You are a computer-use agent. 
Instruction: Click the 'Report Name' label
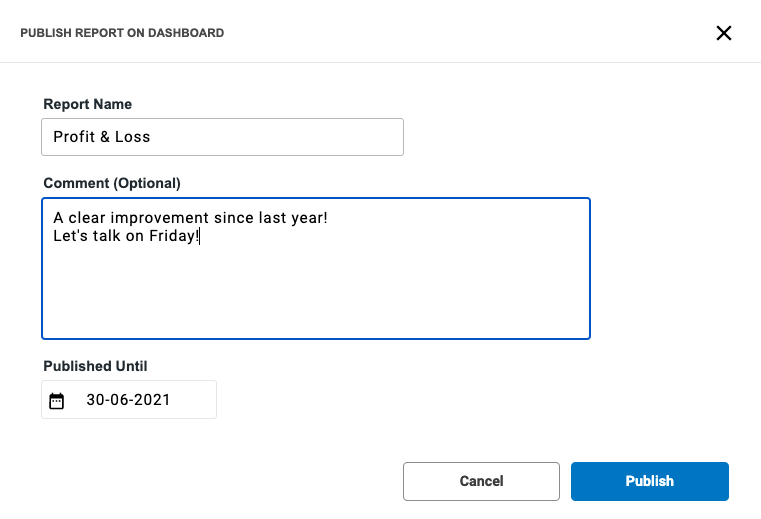coord(87,104)
